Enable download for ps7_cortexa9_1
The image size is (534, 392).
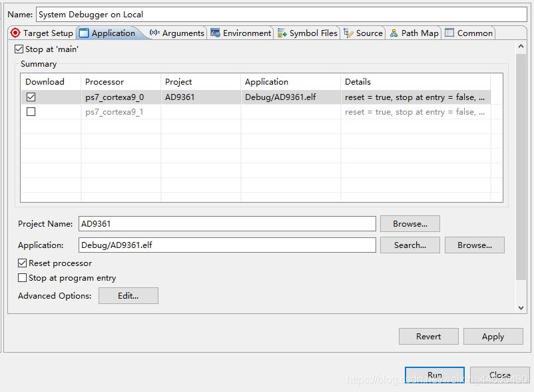[x=31, y=112]
